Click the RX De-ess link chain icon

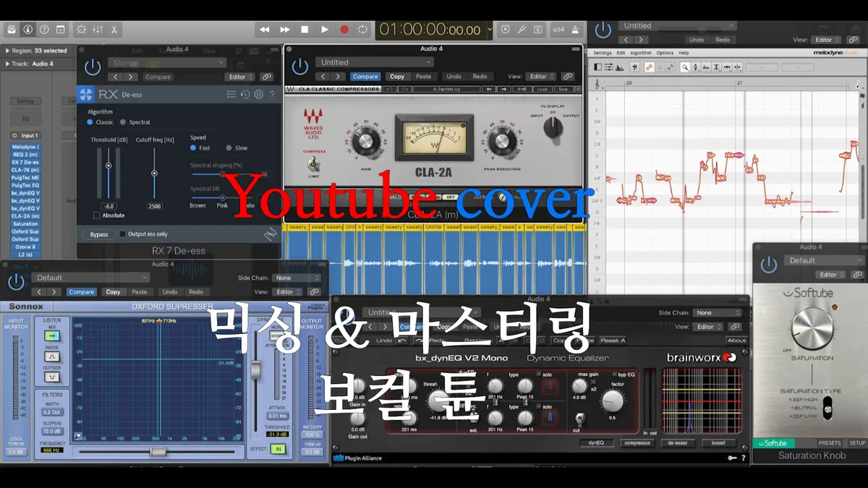(266, 77)
